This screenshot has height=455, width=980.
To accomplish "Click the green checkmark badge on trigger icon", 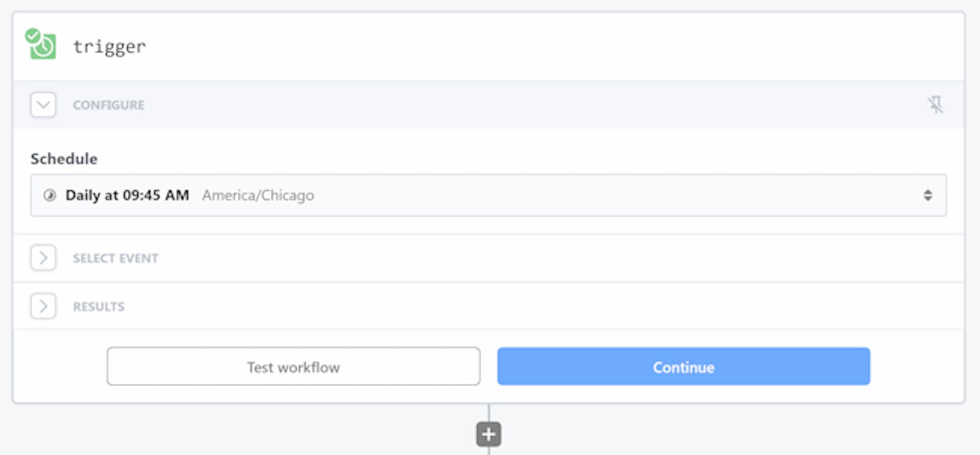I will tap(33, 36).
